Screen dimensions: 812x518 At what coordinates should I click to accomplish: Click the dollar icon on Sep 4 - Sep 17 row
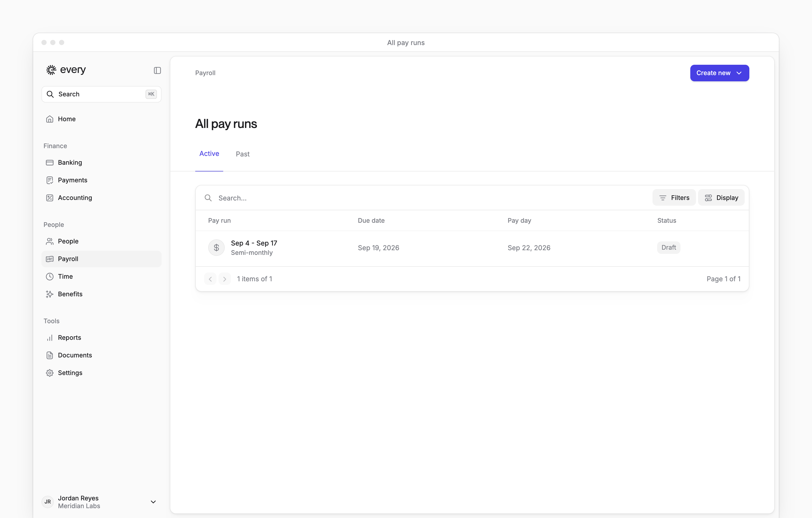coord(216,248)
